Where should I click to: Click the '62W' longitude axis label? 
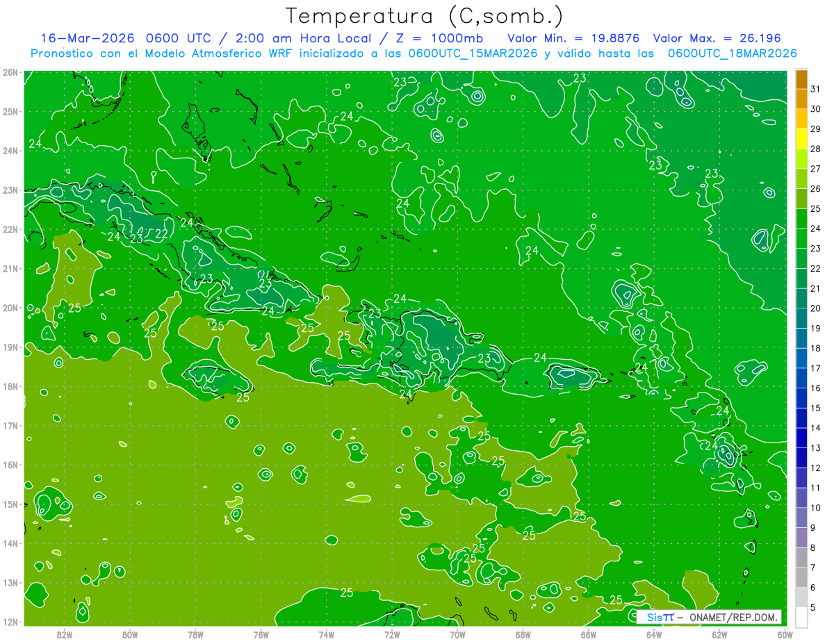point(719,634)
